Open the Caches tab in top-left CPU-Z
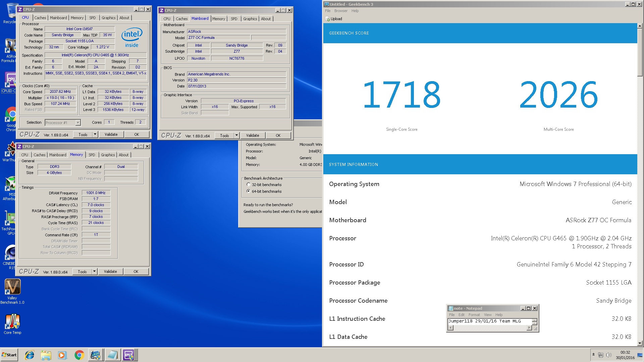Viewport: 644px width, 362px height. click(40, 18)
